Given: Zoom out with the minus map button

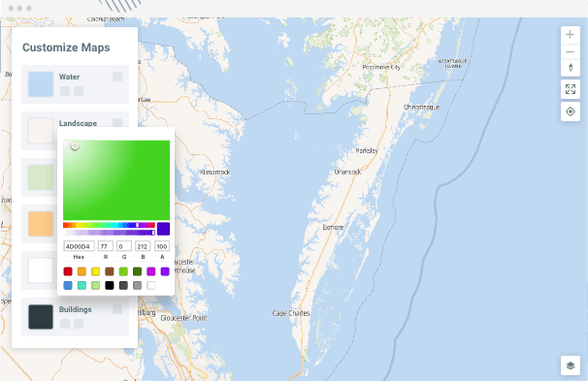Looking at the screenshot, I should (570, 51).
